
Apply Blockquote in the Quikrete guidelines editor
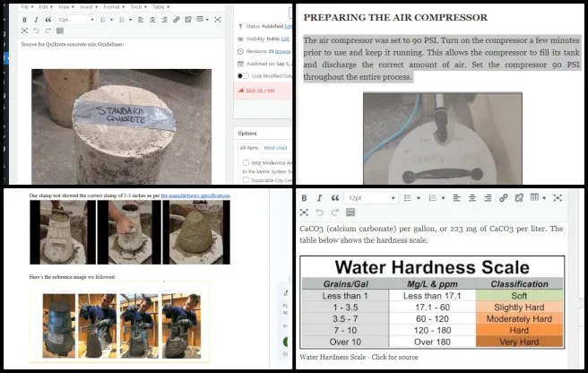[48, 20]
